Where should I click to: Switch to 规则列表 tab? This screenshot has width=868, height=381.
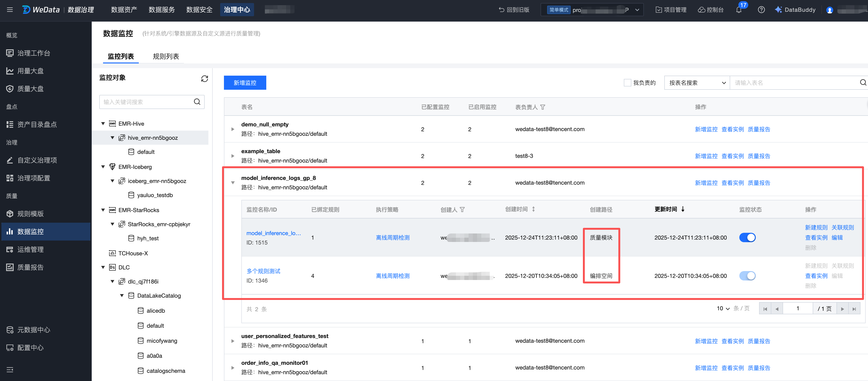coord(166,56)
